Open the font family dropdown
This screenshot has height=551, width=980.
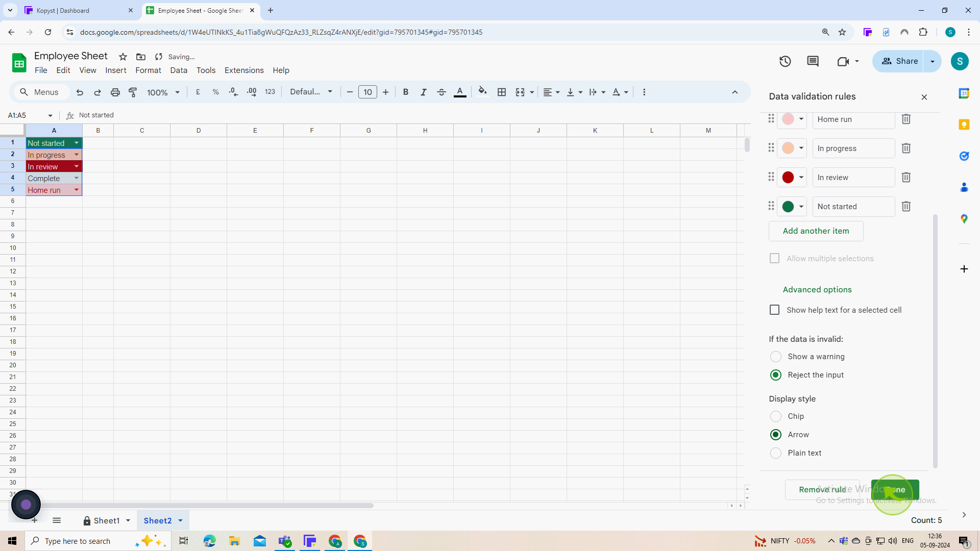point(311,92)
